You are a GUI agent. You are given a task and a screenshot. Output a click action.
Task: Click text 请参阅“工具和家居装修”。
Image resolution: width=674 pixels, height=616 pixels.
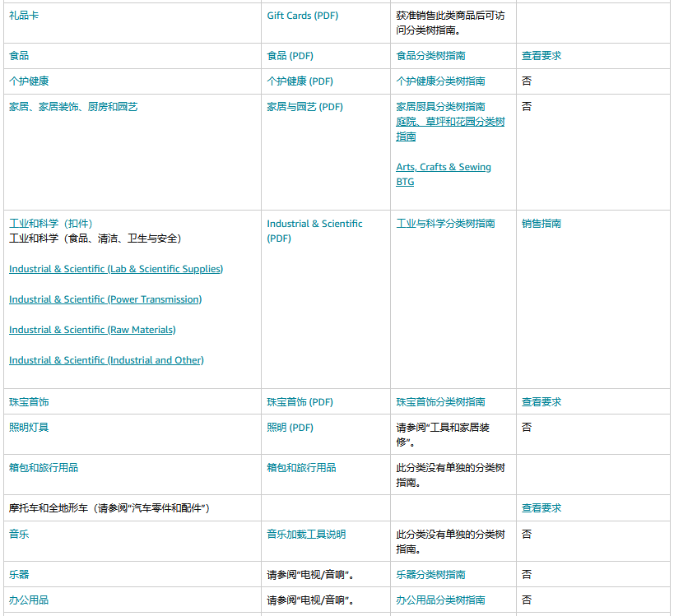coord(443,435)
